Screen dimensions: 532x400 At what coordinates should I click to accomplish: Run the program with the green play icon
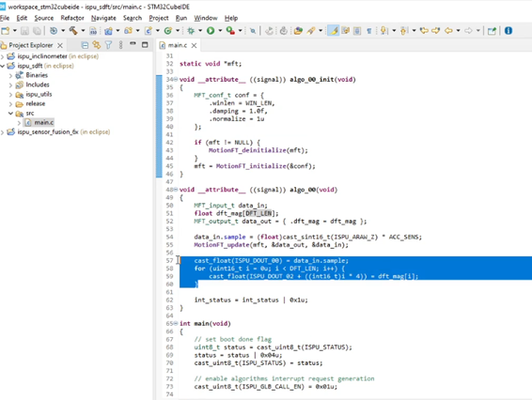[x=211, y=31]
